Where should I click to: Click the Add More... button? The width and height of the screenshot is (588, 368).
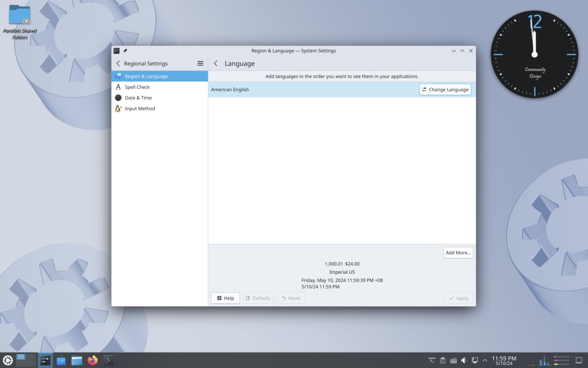(x=458, y=253)
